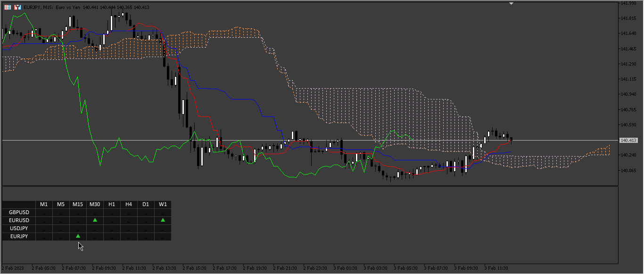
Task: Click the EURUSD W1 green up arrow
Action: pyautogui.click(x=163, y=220)
